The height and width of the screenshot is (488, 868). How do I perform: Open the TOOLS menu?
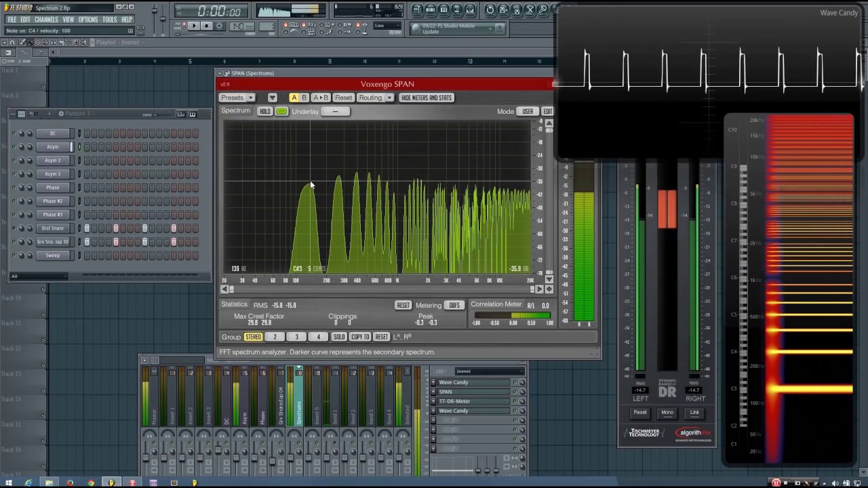(x=110, y=20)
